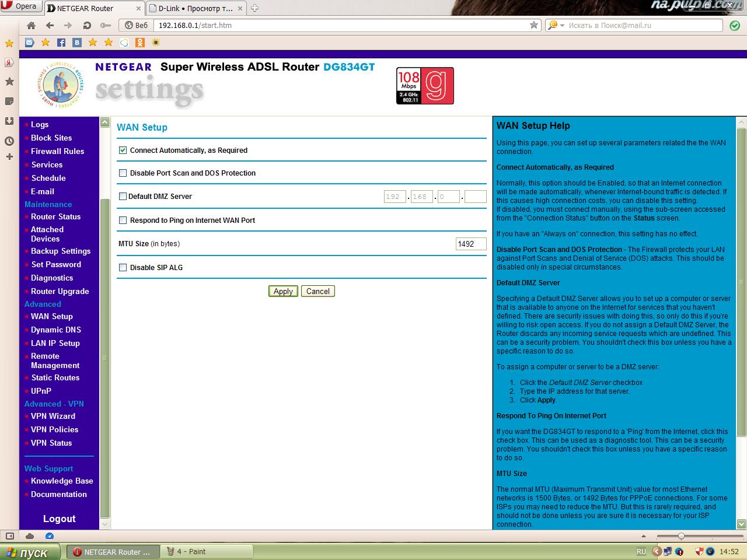Screen dimensions: 747x560
Task: Click the Opera Link cloud icon
Action: click(30, 536)
